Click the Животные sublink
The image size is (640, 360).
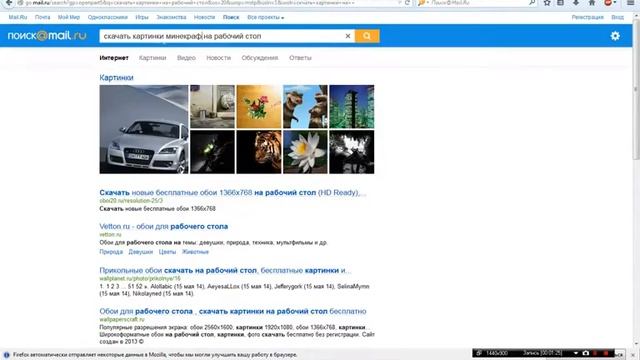tap(195, 252)
